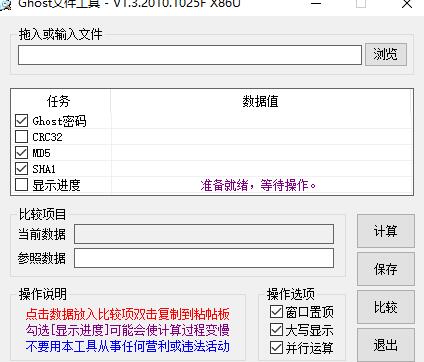
Task: Click the 数据值 column header
Action: coord(261,101)
